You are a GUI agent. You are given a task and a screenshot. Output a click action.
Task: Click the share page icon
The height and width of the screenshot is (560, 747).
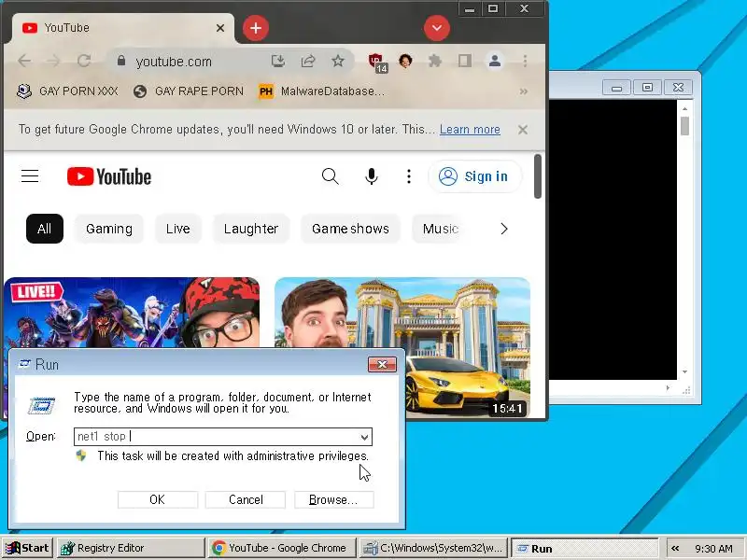[x=308, y=61]
